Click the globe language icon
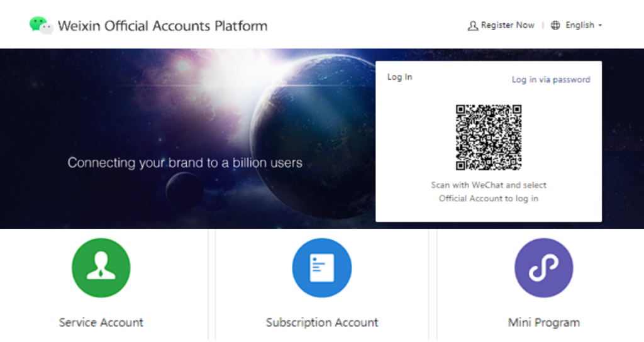 tap(555, 25)
